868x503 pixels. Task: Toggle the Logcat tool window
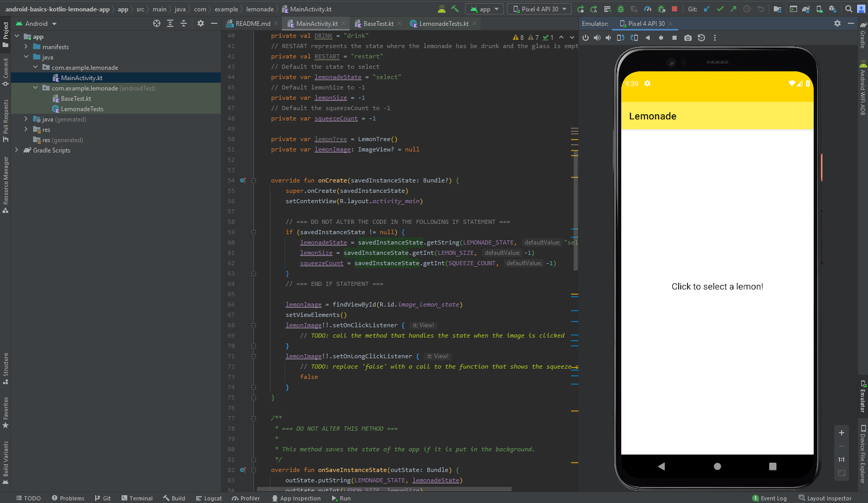[209, 498]
